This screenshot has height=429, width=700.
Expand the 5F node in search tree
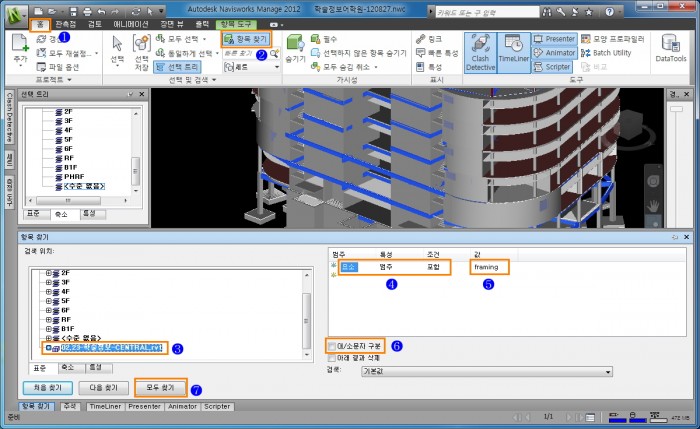pyautogui.click(x=49, y=299)
